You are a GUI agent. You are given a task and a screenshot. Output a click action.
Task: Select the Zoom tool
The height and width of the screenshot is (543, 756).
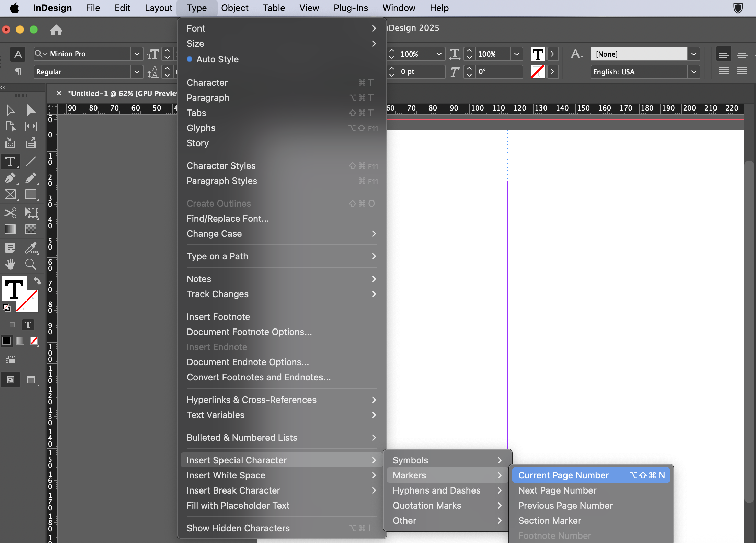coord(31,264)
